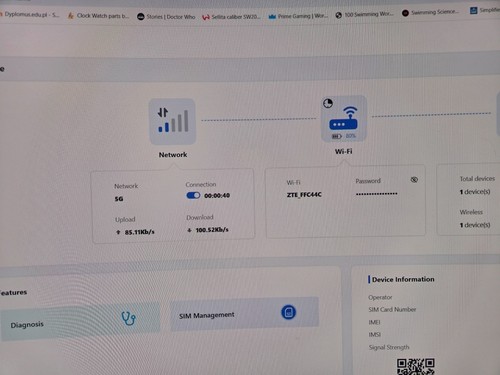The image size is (500, 375).
Task: Click the SIM Card Number row
Action: 392,310
